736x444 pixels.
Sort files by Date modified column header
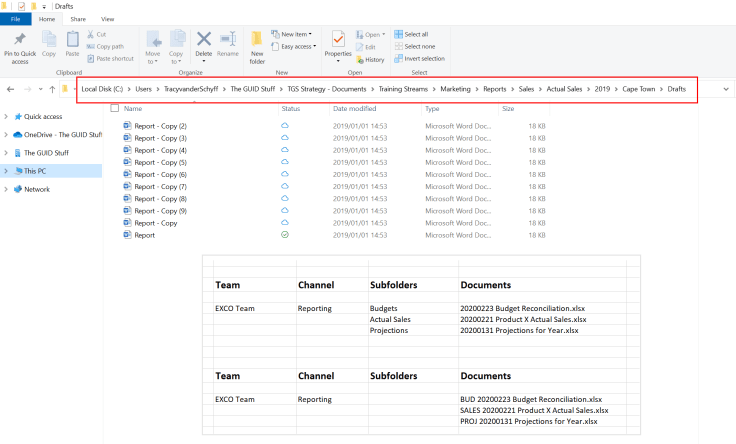click(355, 108)
